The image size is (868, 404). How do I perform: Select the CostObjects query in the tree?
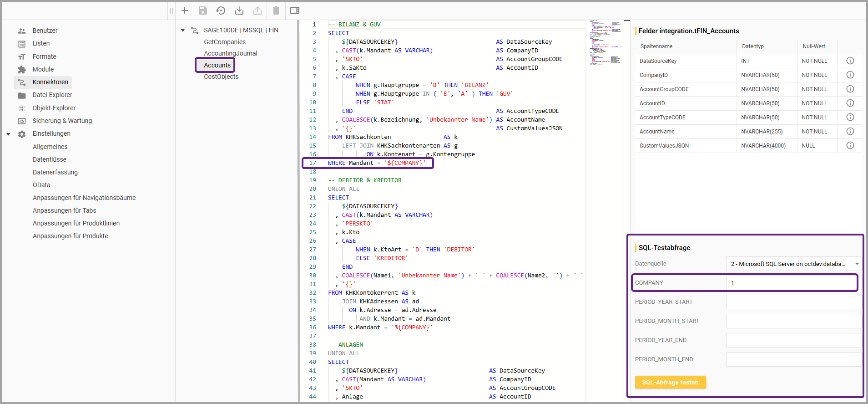tap(221, 77)
